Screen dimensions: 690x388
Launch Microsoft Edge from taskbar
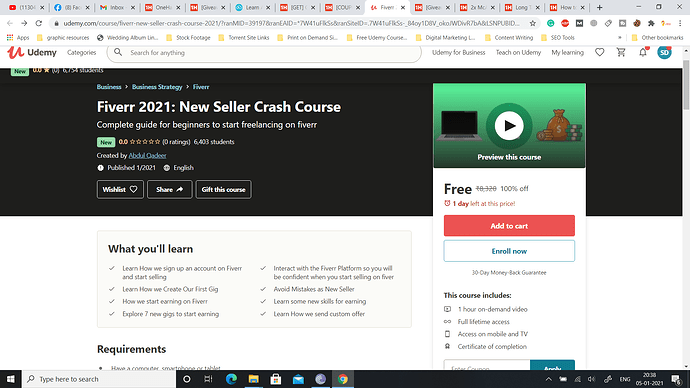tap(231, 379)
